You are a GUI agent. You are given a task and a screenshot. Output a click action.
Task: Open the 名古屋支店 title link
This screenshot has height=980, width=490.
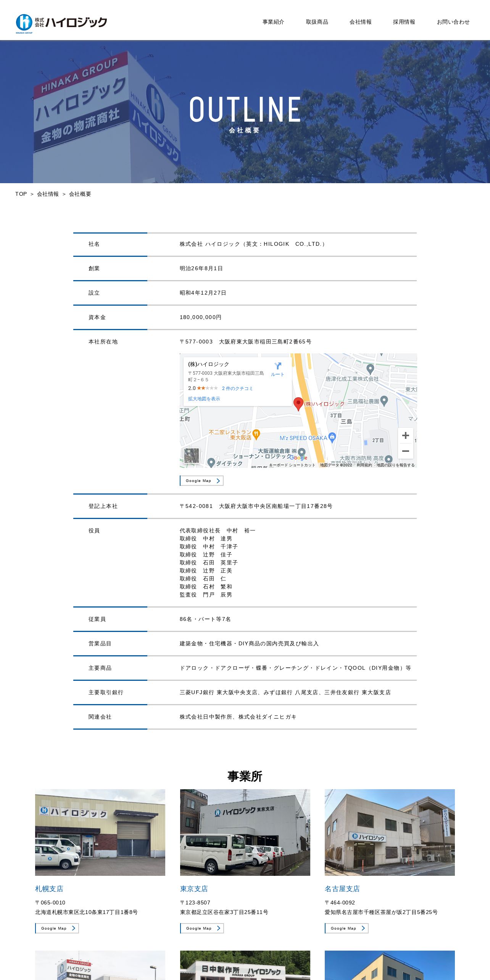pos(342,889)
